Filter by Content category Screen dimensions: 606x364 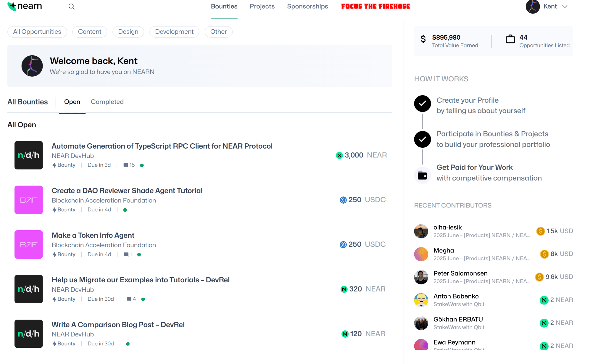90,32
